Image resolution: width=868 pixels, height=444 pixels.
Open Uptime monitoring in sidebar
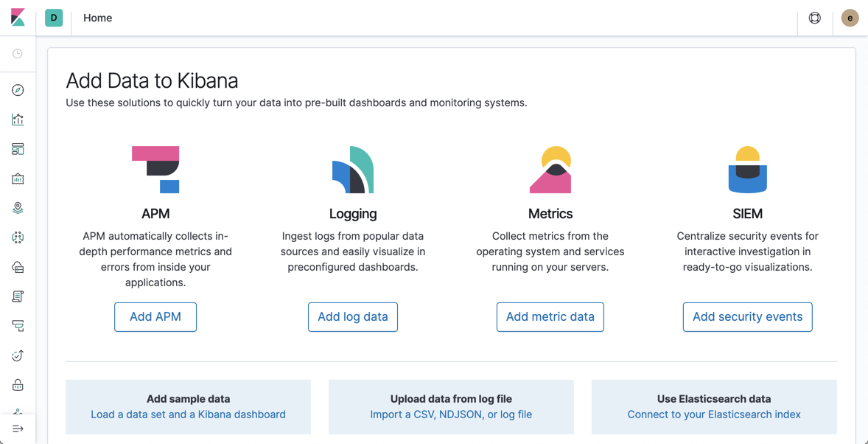click(x=18, y=355)
